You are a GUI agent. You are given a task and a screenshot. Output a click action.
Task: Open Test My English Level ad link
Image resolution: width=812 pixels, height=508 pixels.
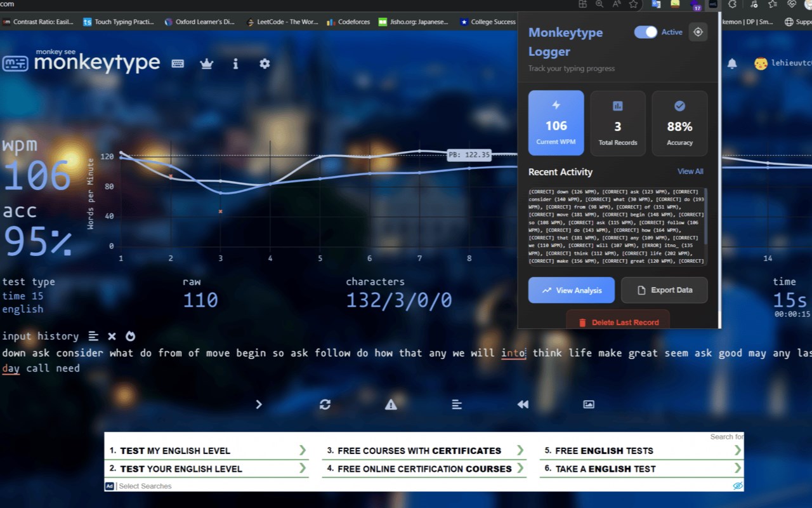(x=207, y=451)
